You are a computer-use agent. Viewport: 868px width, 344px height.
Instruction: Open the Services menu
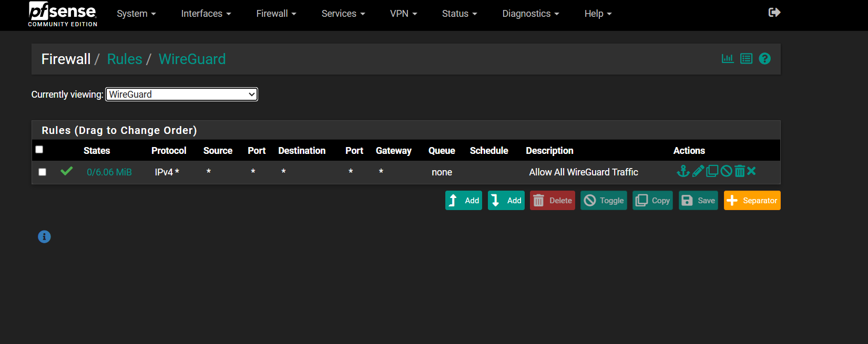343,14
